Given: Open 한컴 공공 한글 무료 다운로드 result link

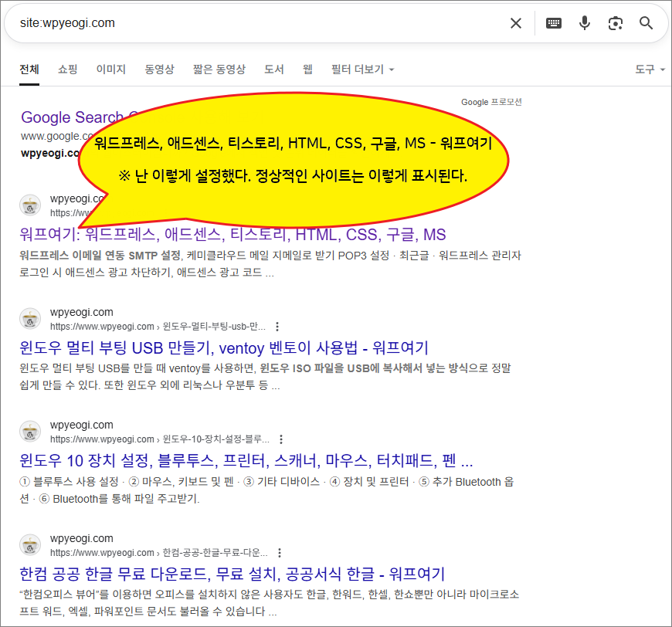Looking at the screenshot, I should 232,574.
